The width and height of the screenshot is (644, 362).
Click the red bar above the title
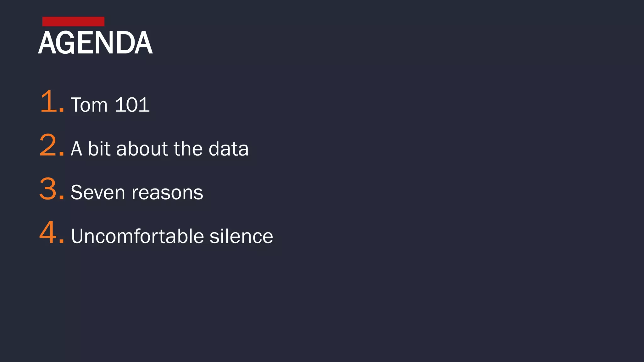pos(73,21)
